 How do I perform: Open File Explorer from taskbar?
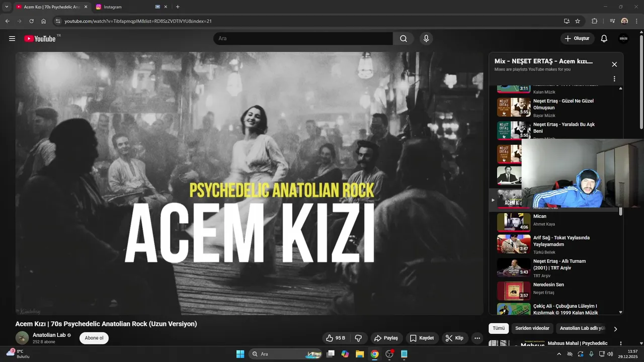point(360,354)
